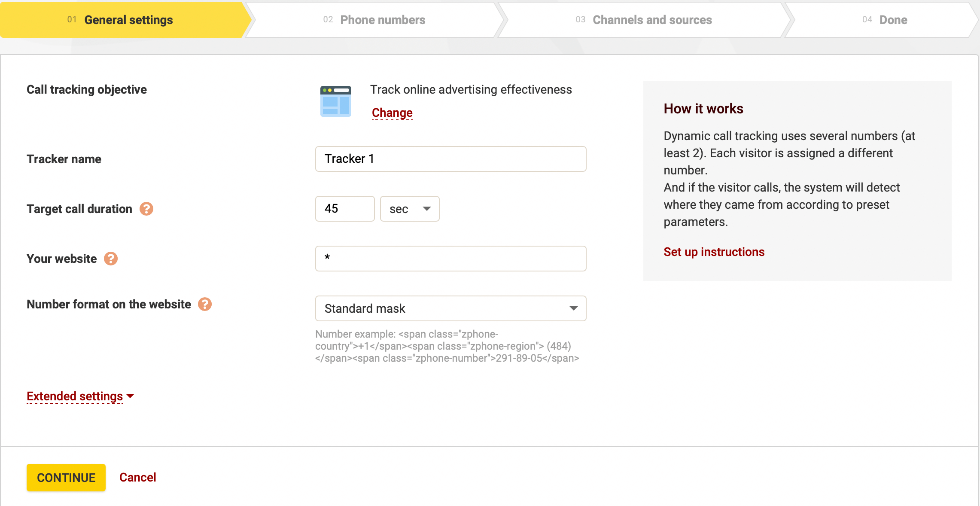
Task: Change the call tracking objective
Action: coord(391,113)
